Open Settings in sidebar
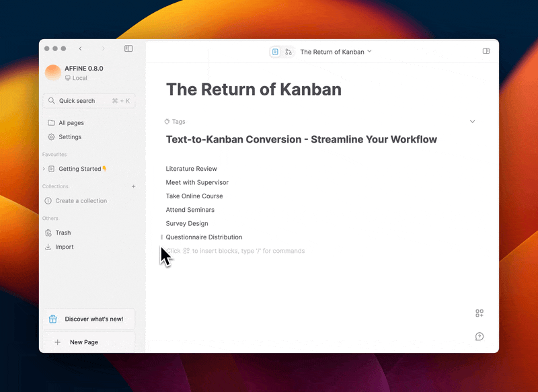538x392 pixels. pyautogui.click(x=70, y=137)
